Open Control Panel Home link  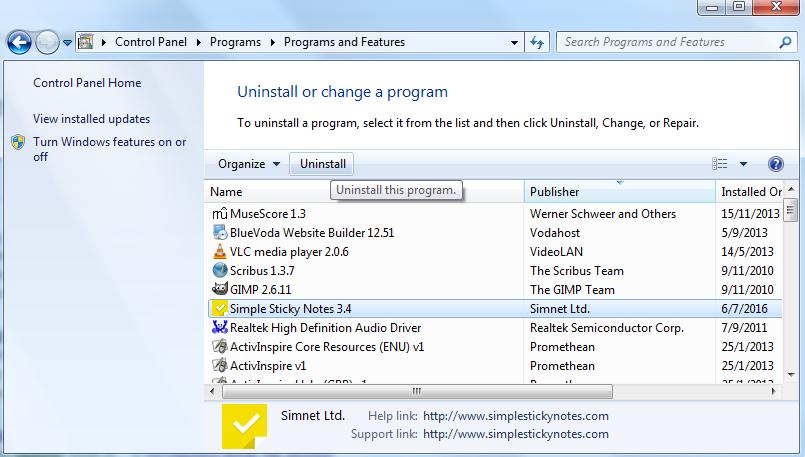coord(87,83)
